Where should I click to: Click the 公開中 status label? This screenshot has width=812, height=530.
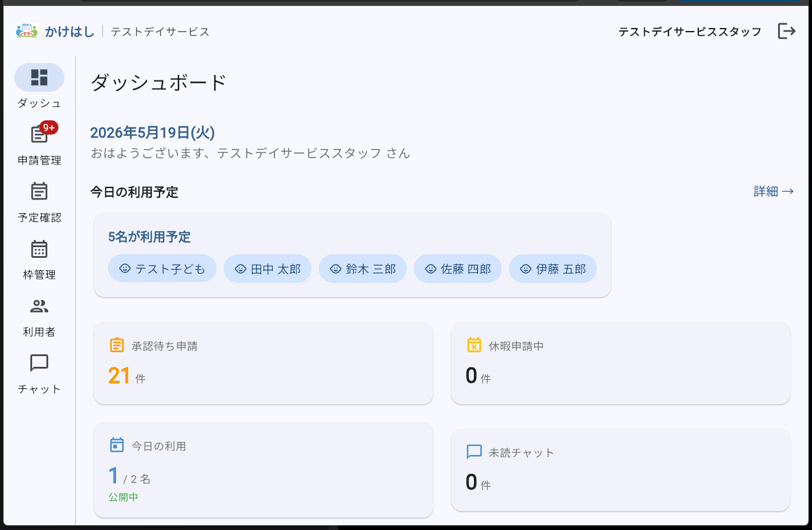(x=123, y=497)
